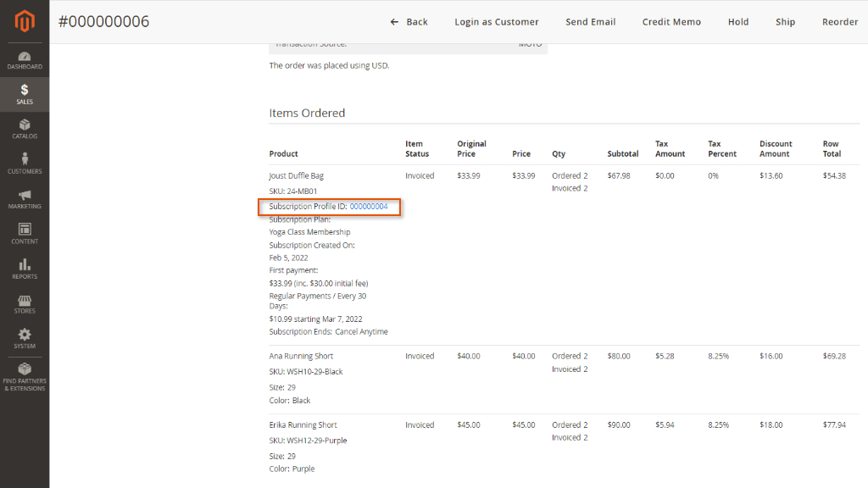This screenshot has width=868, height=488.
Task: Click Ana Running Short subtotal $80.00
Action: coord(618,357)
